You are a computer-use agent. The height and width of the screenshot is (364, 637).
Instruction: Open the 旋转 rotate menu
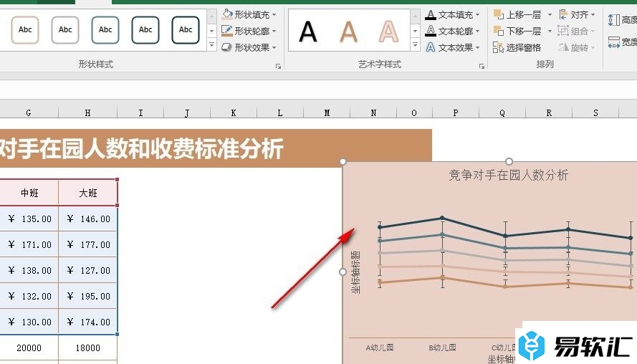click(x=577, y=48)
